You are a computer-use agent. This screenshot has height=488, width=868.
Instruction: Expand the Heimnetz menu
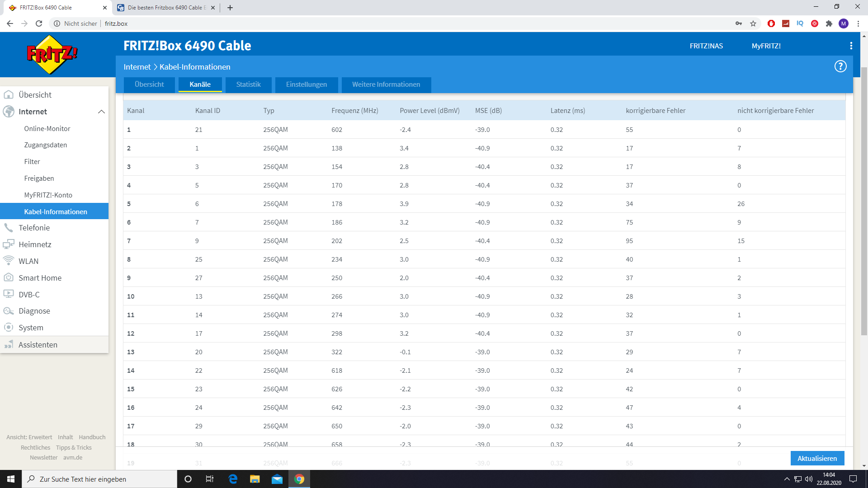point(35,244)
